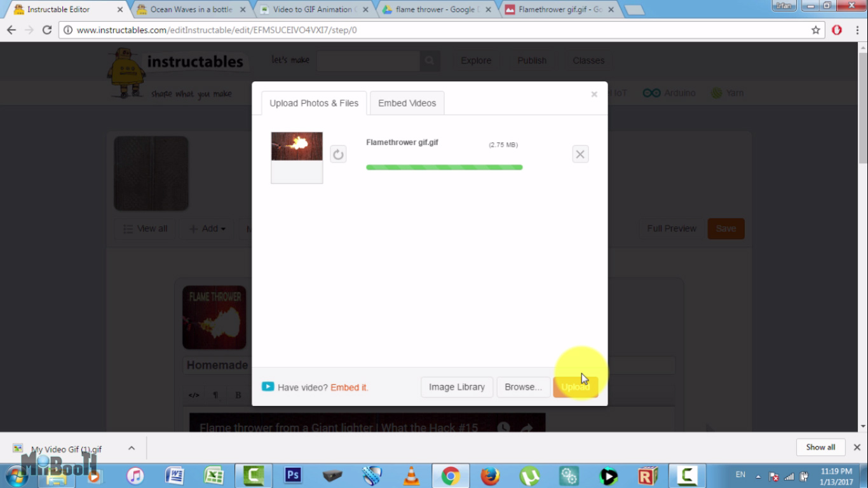This screenshot has width=868, height=488.
Task: Click the share arrow on the video
Action: point(527,428)
